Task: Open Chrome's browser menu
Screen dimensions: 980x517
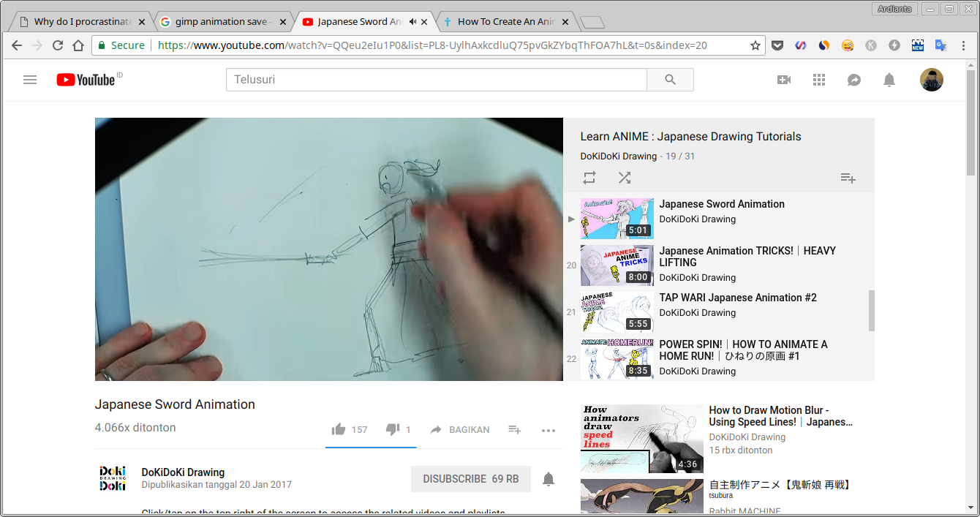Action: [x=964, y=45]
